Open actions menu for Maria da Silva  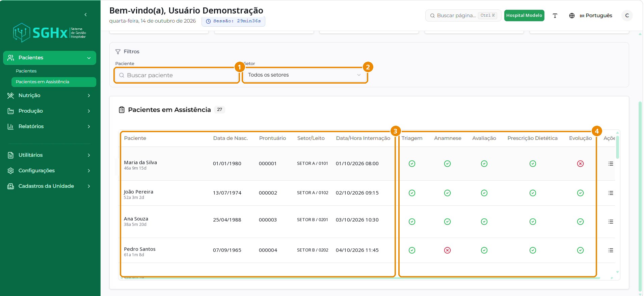pos(611,164)
